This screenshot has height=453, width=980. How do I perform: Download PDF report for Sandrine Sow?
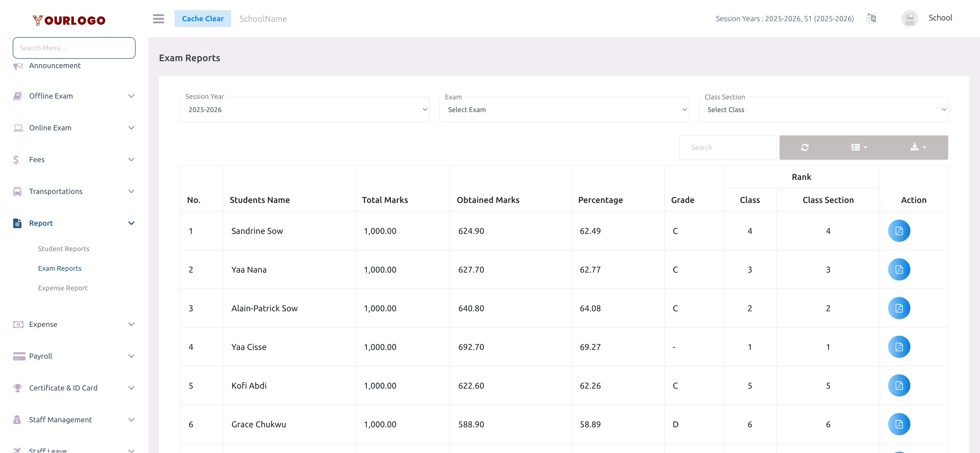point(899,230)
